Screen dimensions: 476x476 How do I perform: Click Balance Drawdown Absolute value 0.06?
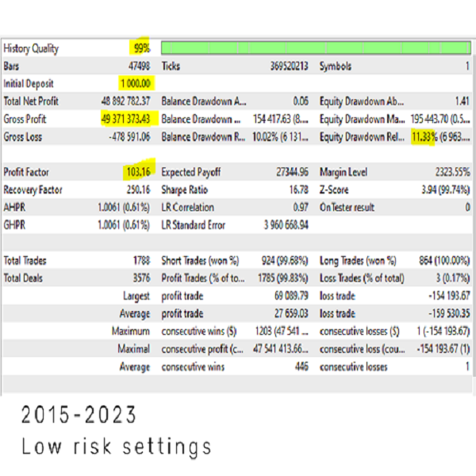click(x=301, y=101)
